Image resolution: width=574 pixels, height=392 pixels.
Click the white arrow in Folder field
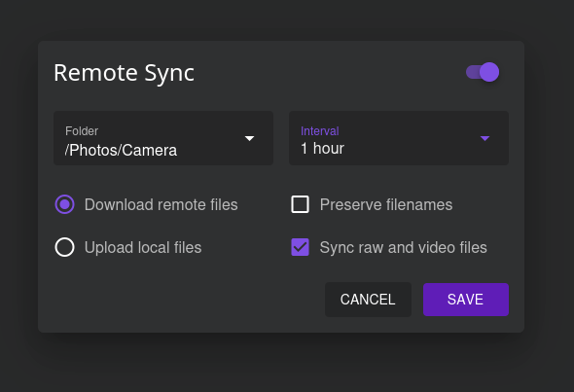pos(249,138)
